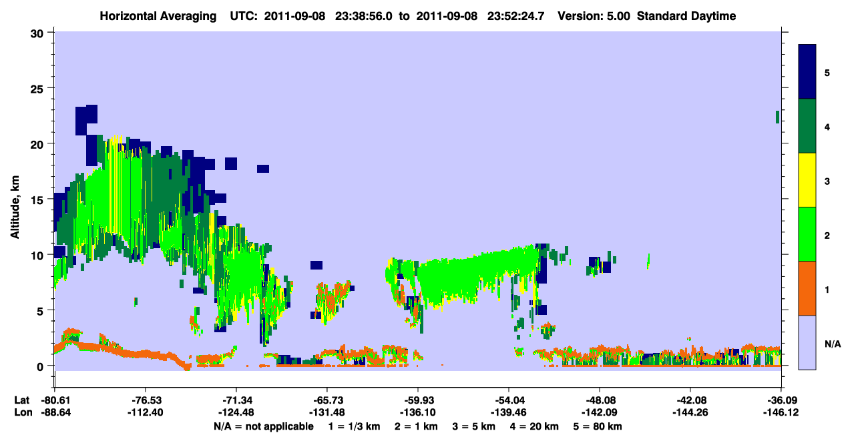Click latitude value '-48.08'

click(600, 400)
